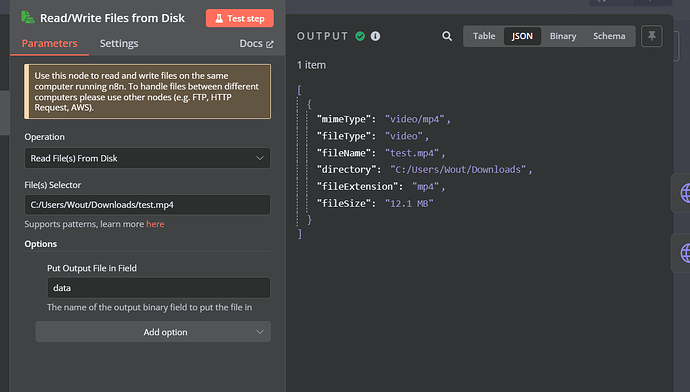Switch to the Settings tab
The image size is (690, 392).
click(119, 43)
